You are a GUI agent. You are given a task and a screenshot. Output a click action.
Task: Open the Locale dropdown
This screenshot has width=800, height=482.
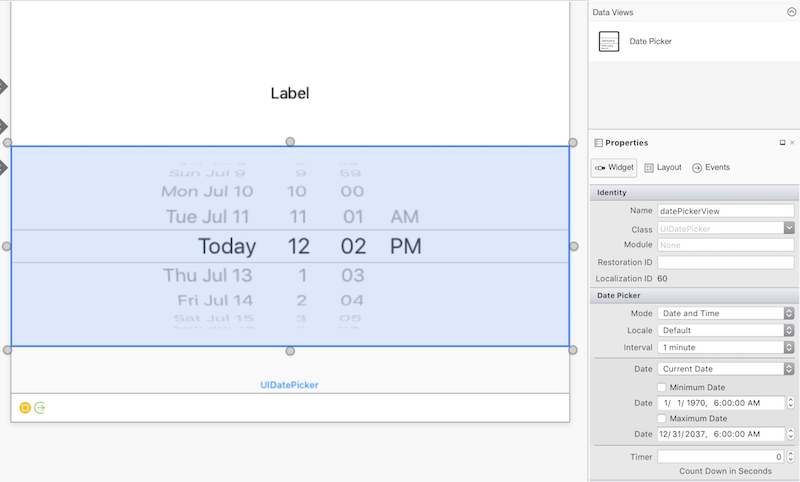pos(725,330)
